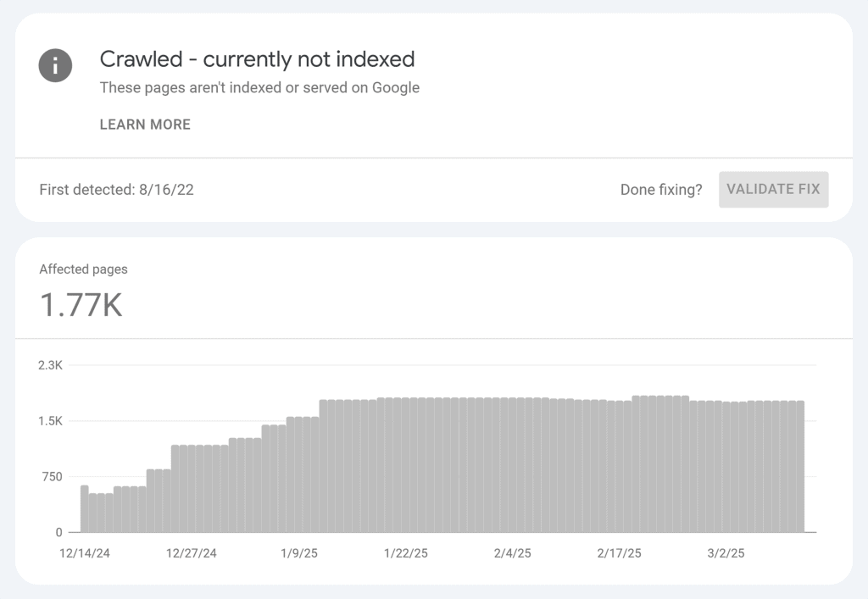Click the First detected: 8/16/22 text
Screen dimensions: 868x599
[117, 190]
